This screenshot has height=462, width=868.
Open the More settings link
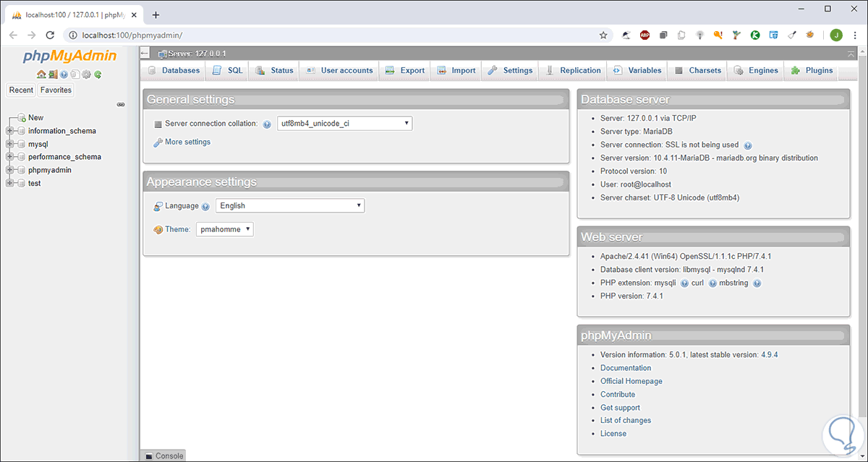(x=187, y=142)
